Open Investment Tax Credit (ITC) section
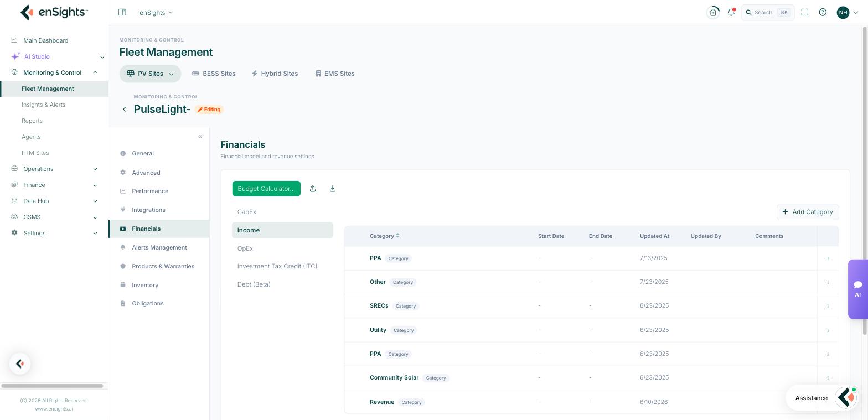This screenshot has height=420, width=868. pyautogui.click(x=282, y=266)
